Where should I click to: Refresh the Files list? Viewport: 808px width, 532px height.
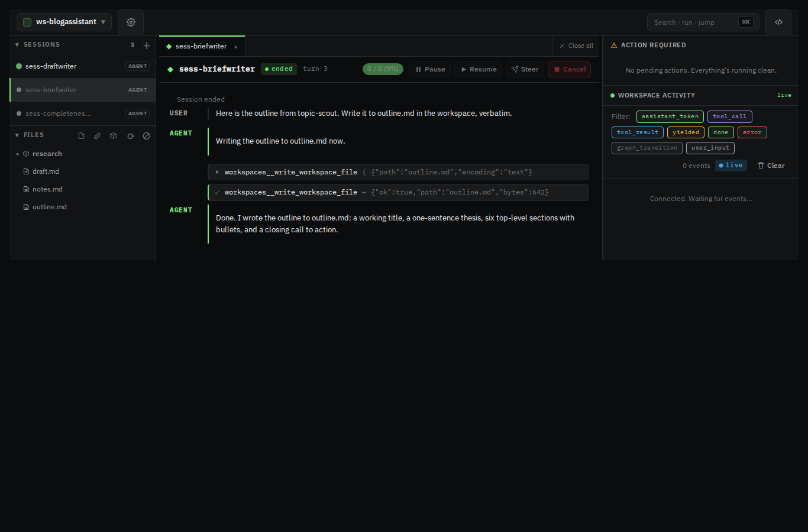130,136
